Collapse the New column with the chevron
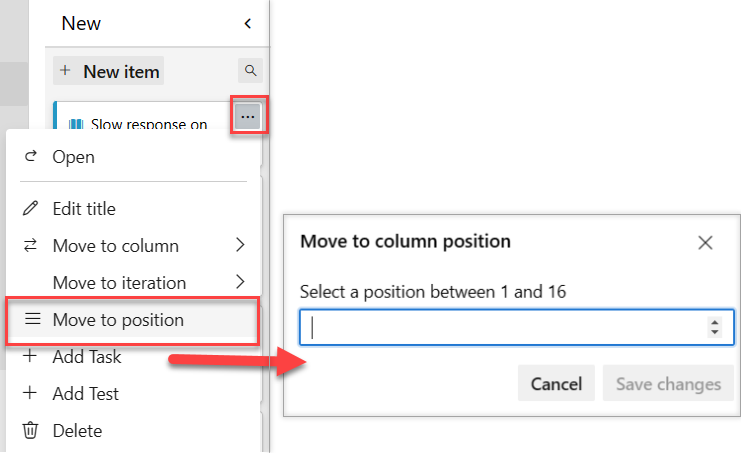The image size is (741, 453). pyautogui.click(x=248, y=23)
